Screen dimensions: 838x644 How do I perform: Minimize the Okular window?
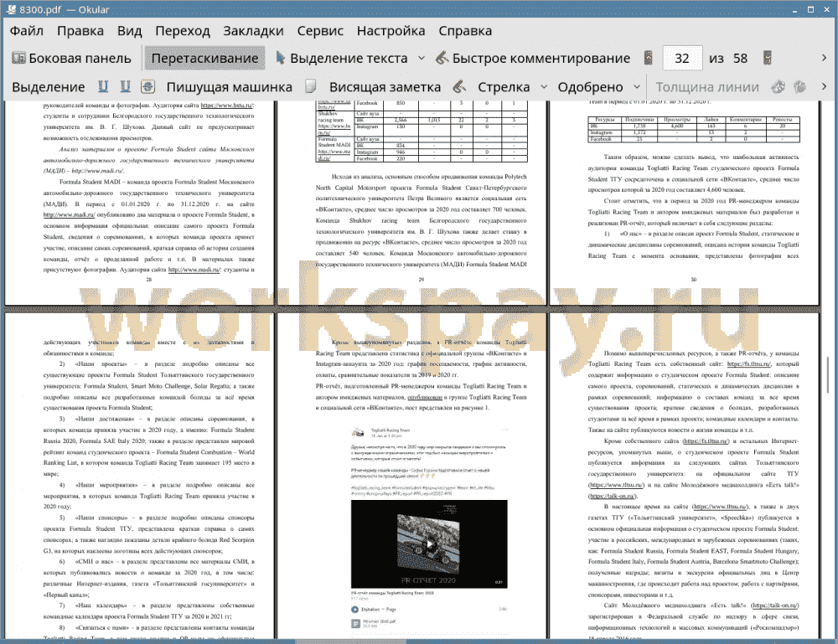point(796,9)
